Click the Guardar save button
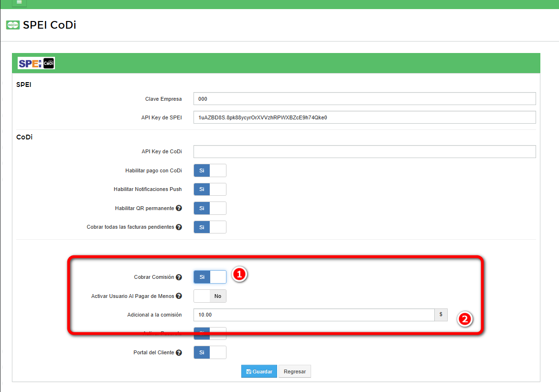Image resolution: width=559 pixels, height=392 pixels. (x=259, y=371)
